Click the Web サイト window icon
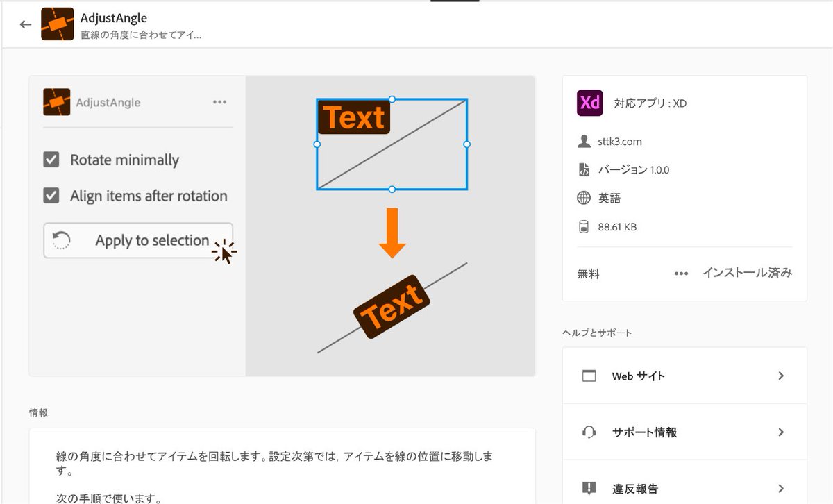 (x=589, y=376)
